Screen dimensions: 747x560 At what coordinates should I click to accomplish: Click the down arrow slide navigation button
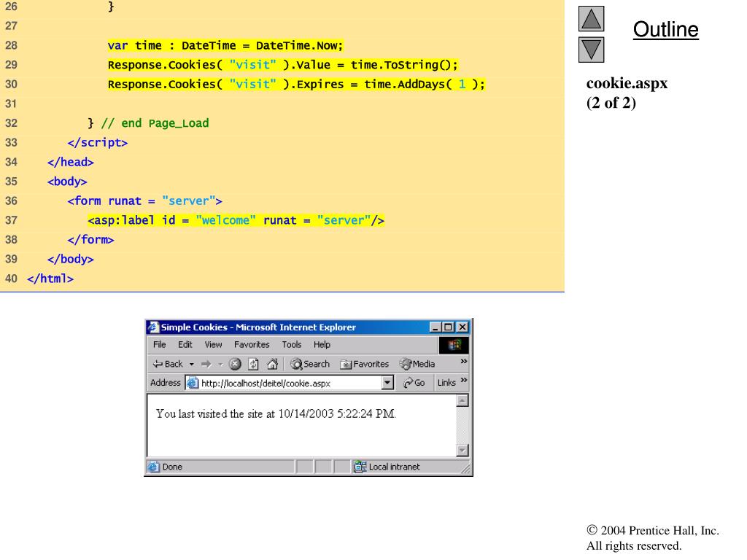pyautogui.click(x=591, y=50)
